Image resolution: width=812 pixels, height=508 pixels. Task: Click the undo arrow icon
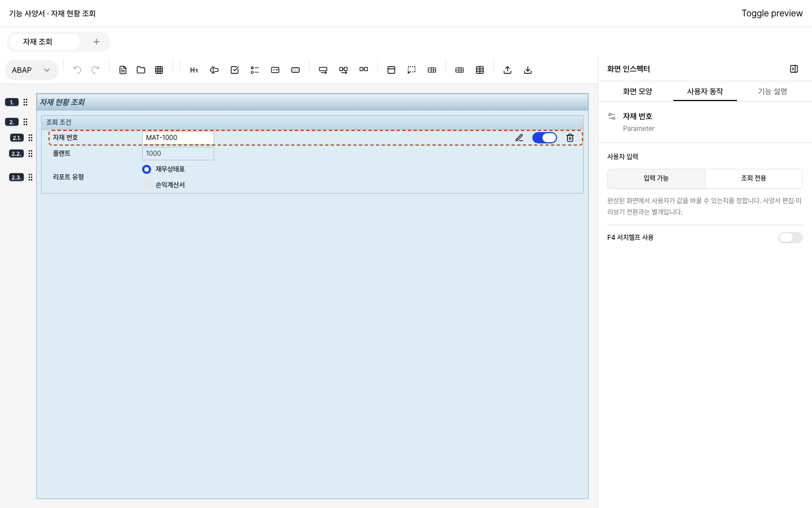point(77,70)
